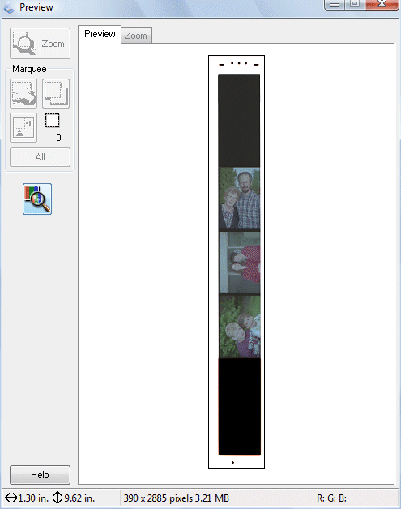Click the Zoom magnifier button
This screenshot has width=401, height=509.
[40, 44]
